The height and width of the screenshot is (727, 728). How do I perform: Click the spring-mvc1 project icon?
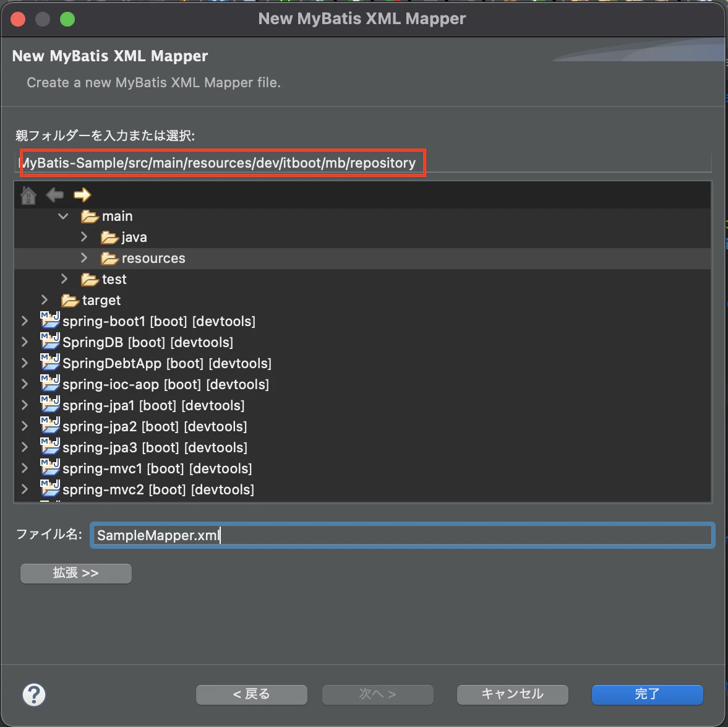pos(49,468)
